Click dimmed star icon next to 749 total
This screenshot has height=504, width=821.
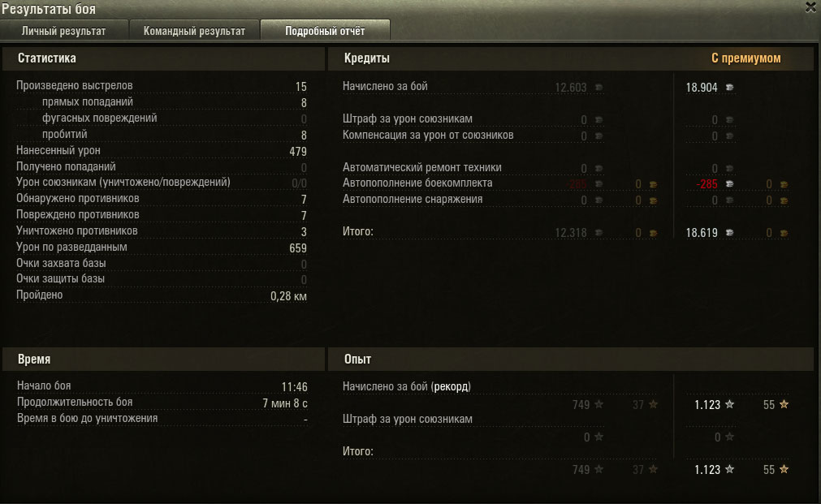[x=599, y=469]
